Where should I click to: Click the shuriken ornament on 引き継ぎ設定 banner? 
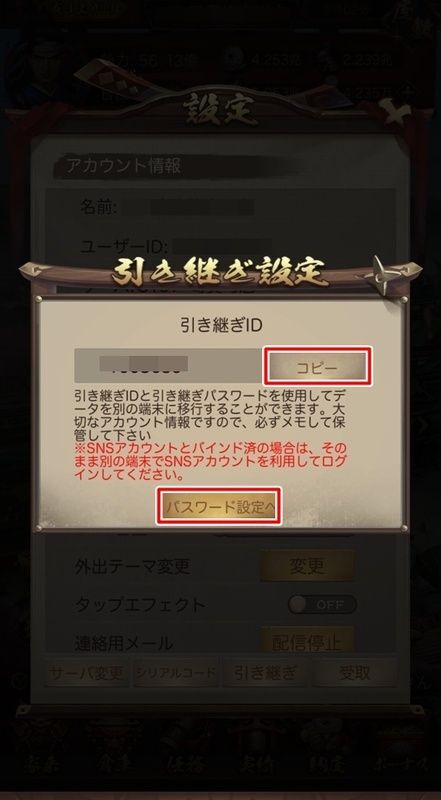[382, 275]
